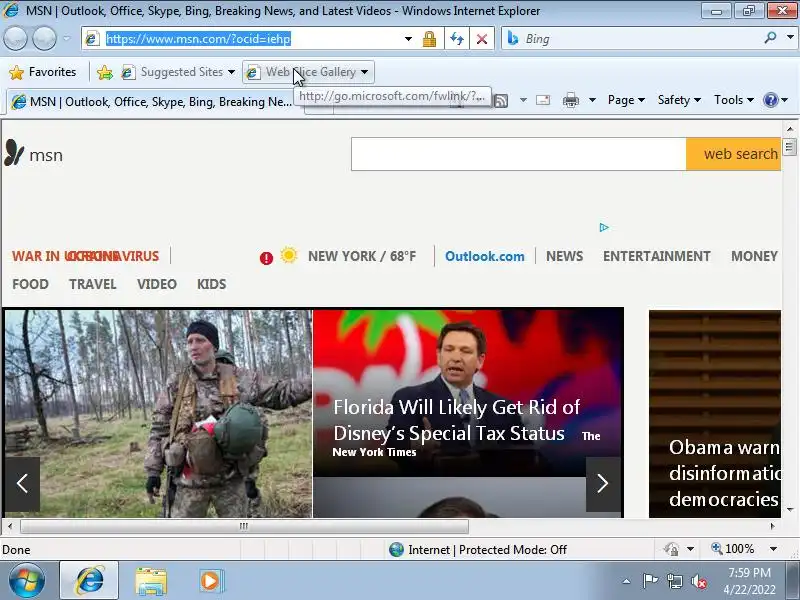Click previous slide arrow on news carousel
This screenshot has width=800, height=600.
click(22, 483)
